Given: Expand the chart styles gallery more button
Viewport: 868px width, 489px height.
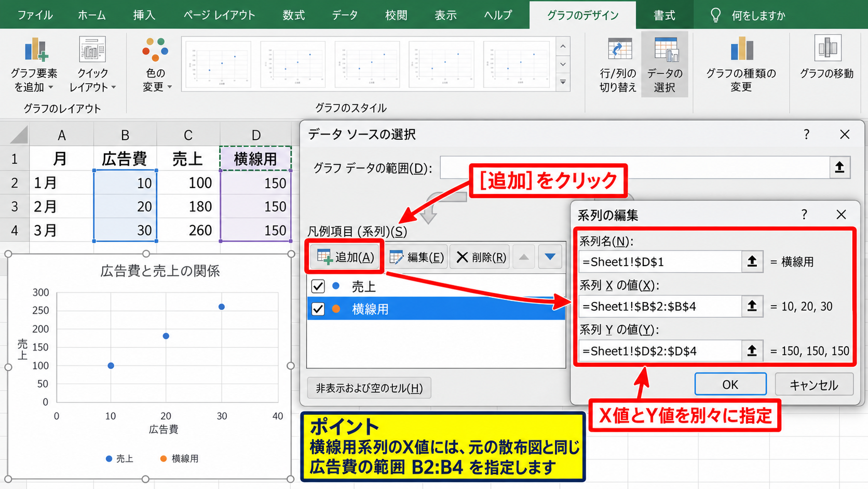Looking at the screenshot, I should [x=563, y=82].
